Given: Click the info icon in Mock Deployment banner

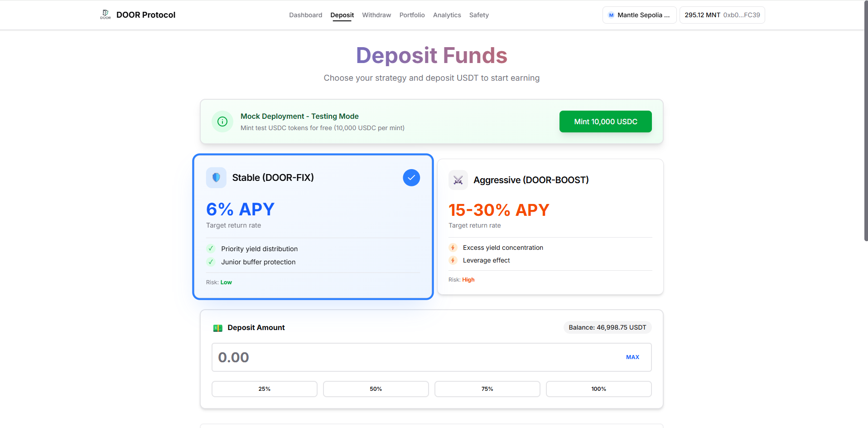Looking at the screenshot, I should [x=222, y=122].
